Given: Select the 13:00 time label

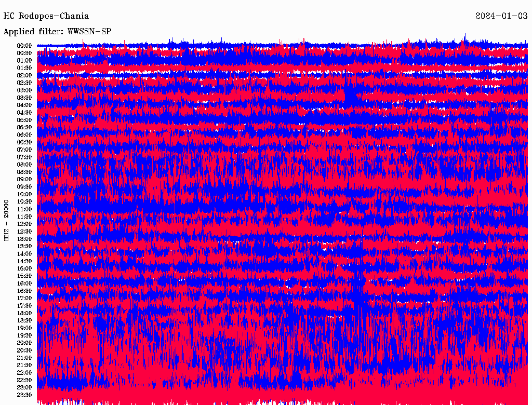Looking at the screenshot, I should [24, 239].
